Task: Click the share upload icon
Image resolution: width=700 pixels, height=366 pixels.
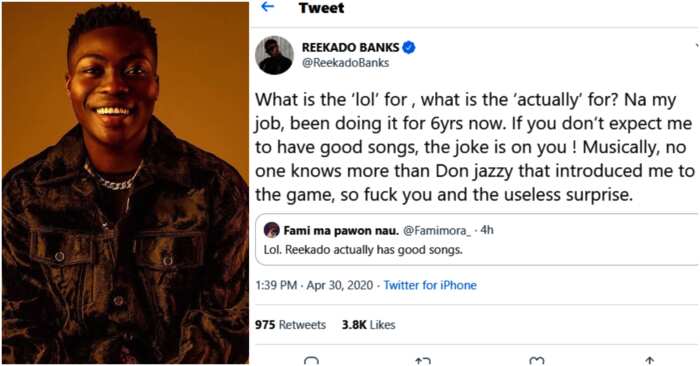Action: tap(650, 361)
